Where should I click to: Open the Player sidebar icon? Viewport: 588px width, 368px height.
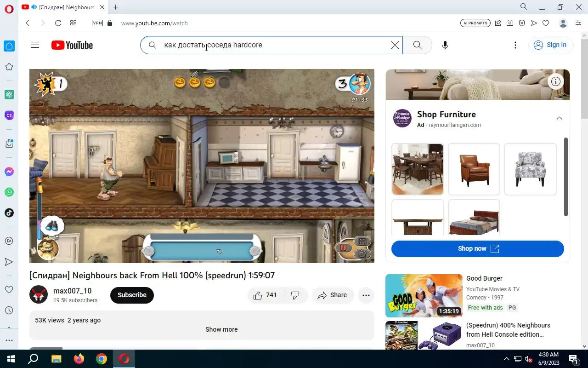pos(9,241)
